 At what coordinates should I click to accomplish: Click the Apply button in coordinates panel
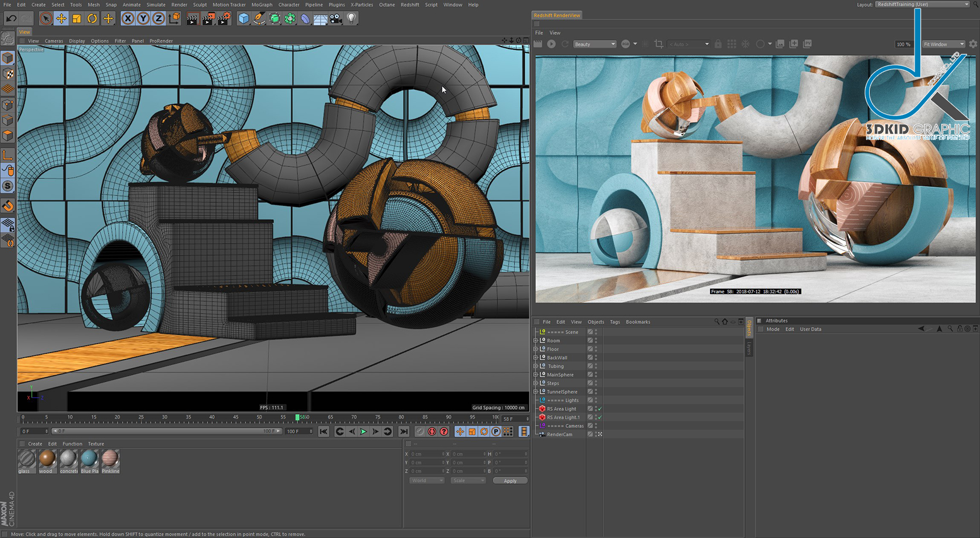(510, 481)
